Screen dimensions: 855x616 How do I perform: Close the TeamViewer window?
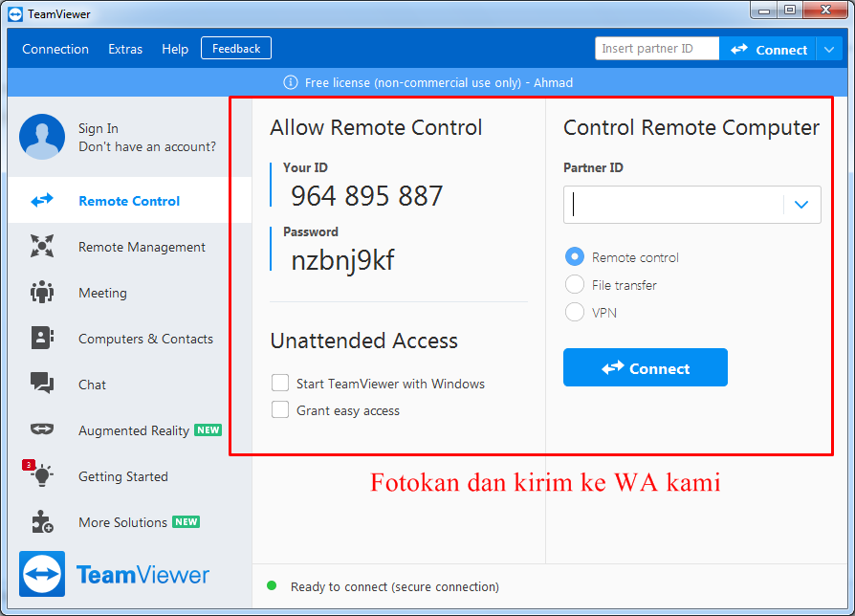point(825,10)
